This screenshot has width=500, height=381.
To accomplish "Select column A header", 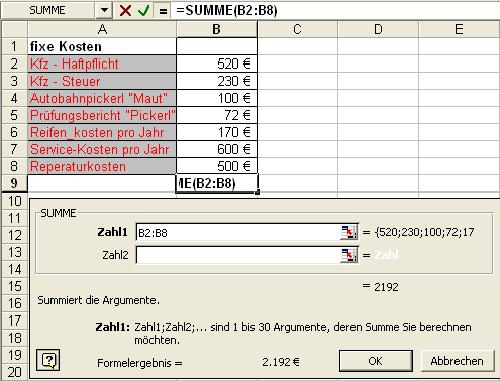I will pos(102,29).
